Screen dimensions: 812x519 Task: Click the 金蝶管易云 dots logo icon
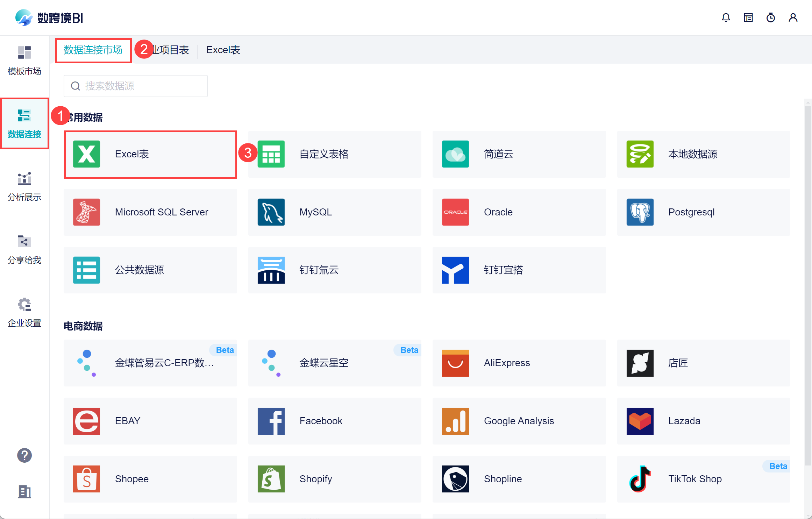coord(86,363)
